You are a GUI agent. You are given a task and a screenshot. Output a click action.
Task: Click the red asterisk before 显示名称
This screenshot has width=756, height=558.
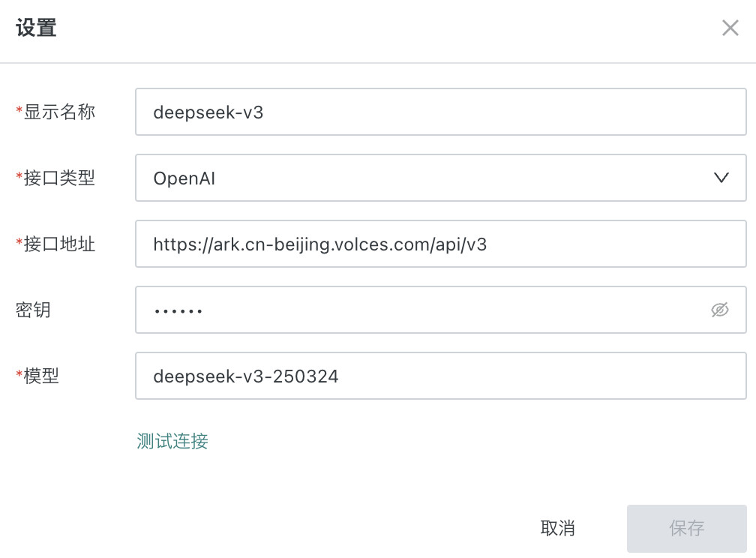tap(19, 112)
